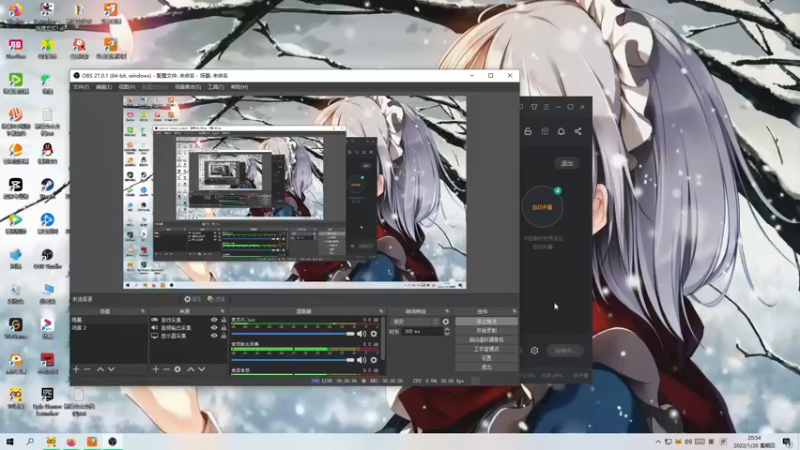Open the 文件(F) menu
Viewport: 800px width, 450px height.
tap(81, 87)
